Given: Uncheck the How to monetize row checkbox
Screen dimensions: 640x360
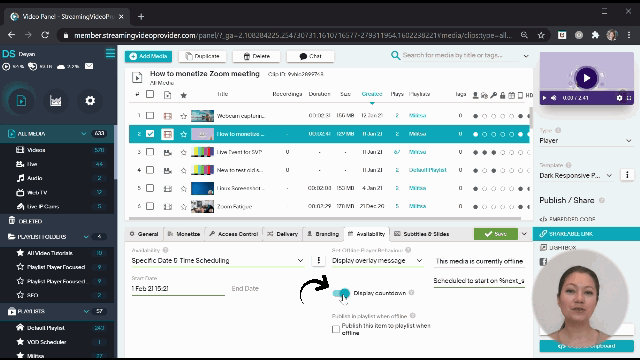Looking at the screenshot, I should (150, 134).
